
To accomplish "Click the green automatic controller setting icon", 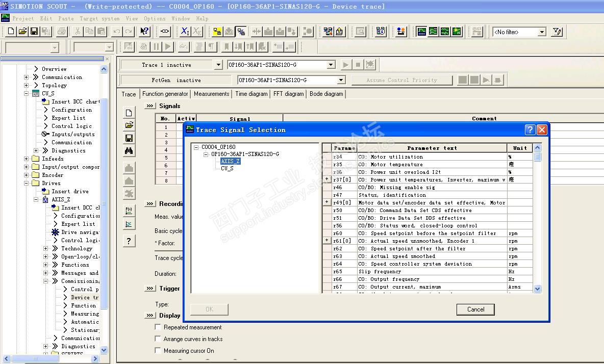I will tap(457, 31).
